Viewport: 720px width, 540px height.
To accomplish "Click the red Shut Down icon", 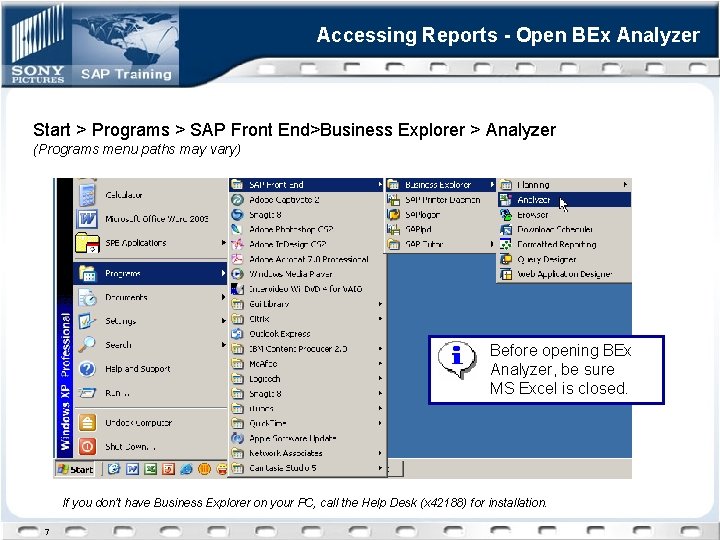I will tap(87, 446).
